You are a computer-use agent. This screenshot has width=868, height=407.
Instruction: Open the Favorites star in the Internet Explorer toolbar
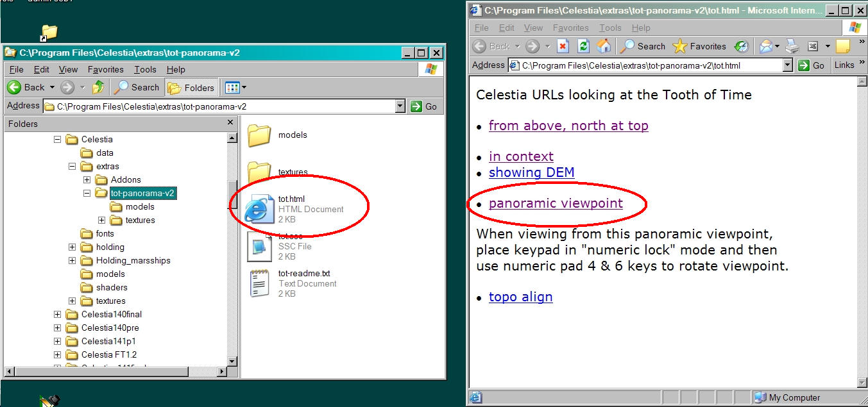tap(699, 46)
